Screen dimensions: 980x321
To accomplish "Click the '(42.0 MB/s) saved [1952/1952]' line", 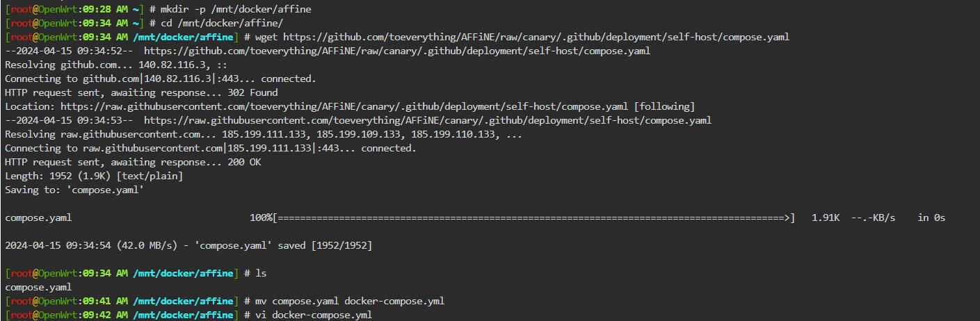I will pos(188,245).
